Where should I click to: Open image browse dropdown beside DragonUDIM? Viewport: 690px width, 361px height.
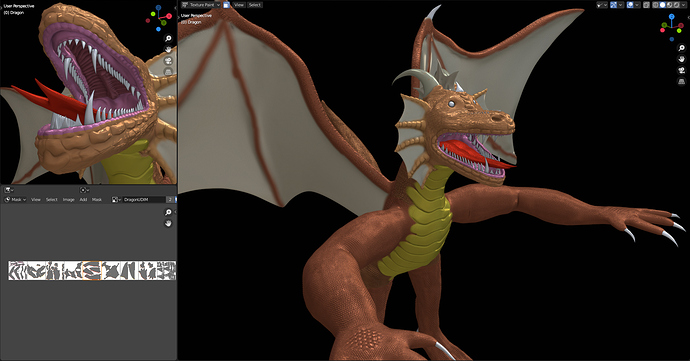117,199
